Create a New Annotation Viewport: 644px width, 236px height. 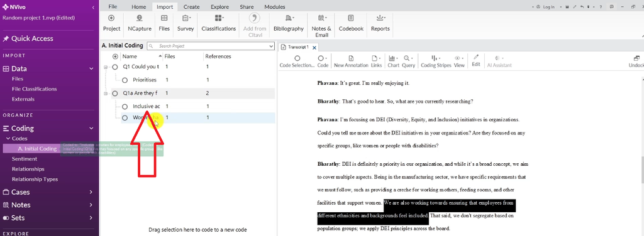351,62
